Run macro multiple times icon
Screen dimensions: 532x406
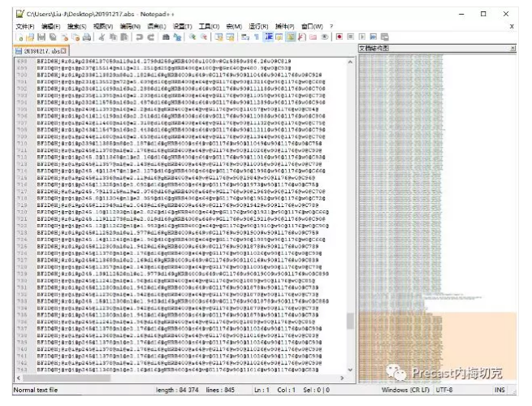[x=374, y=37]
